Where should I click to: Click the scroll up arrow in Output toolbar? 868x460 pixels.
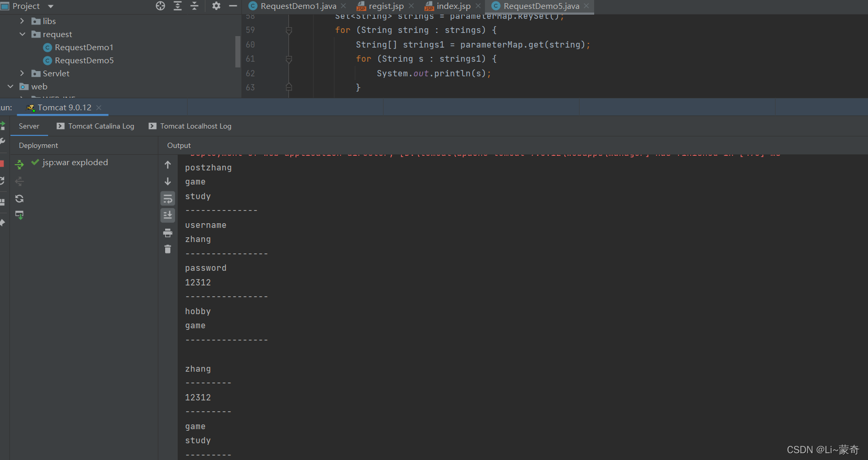pos(168,165)
